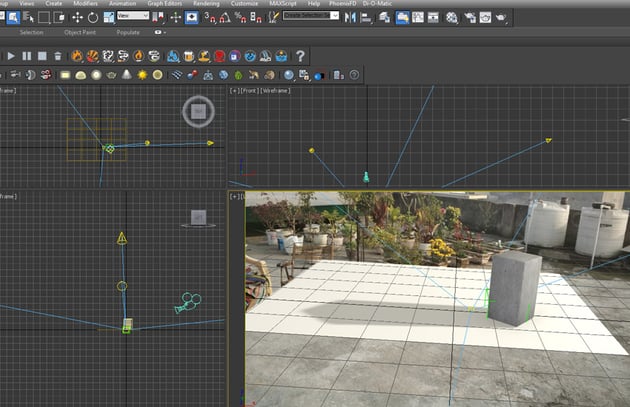Open the Views menu

tap(27, 3)
